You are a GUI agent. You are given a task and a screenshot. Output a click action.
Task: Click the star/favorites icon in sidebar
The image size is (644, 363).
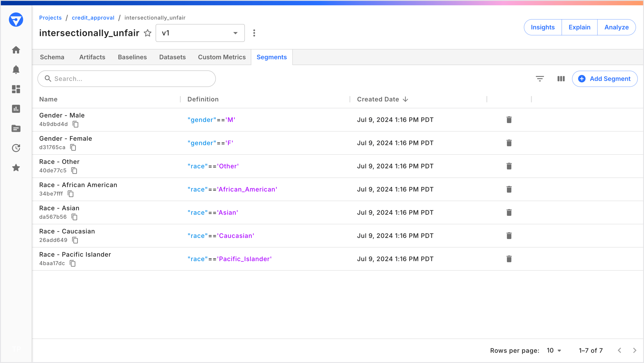pyautogui.click(x=16, y=167)
